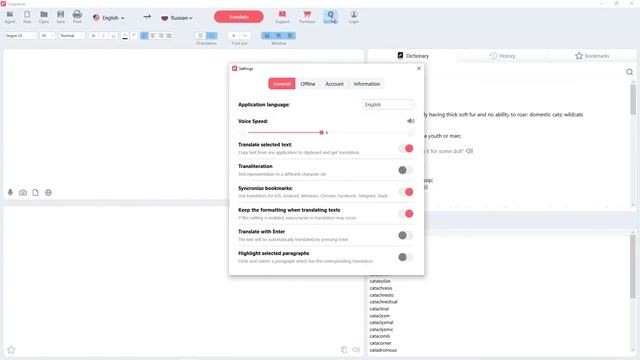
Task: Open the Login user icon
Action: [354, 17]
